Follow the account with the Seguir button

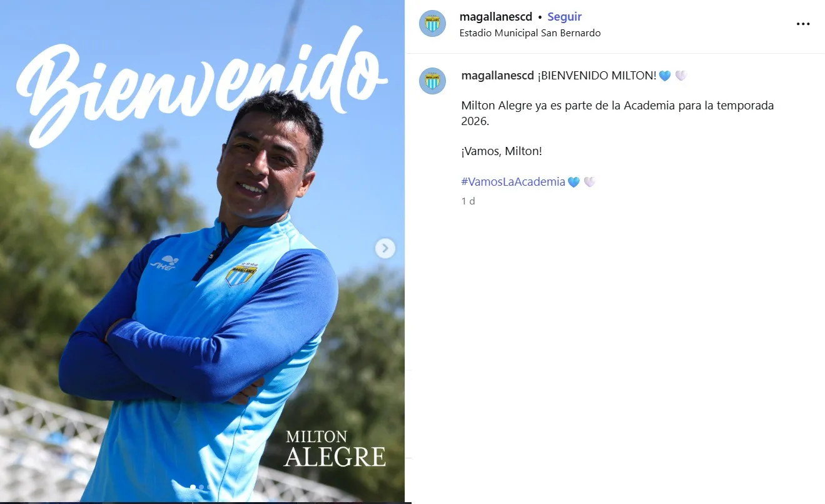pos(565,17)
